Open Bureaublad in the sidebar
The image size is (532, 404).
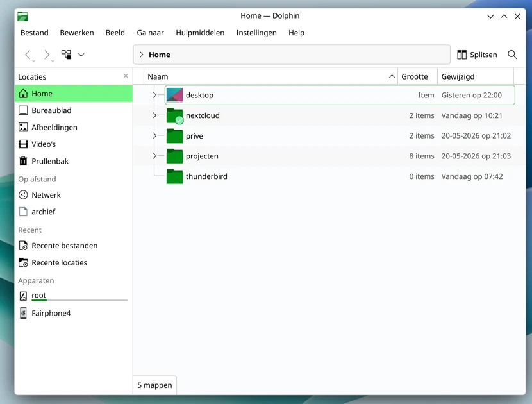(74, 110)
